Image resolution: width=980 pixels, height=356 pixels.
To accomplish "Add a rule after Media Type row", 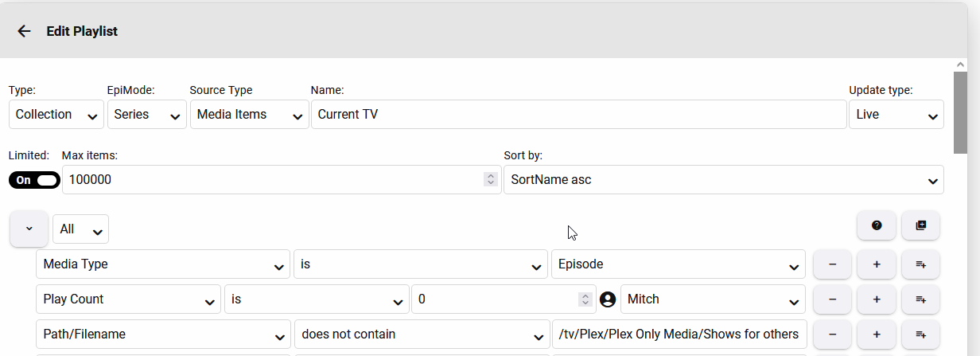I will point(877,264).
